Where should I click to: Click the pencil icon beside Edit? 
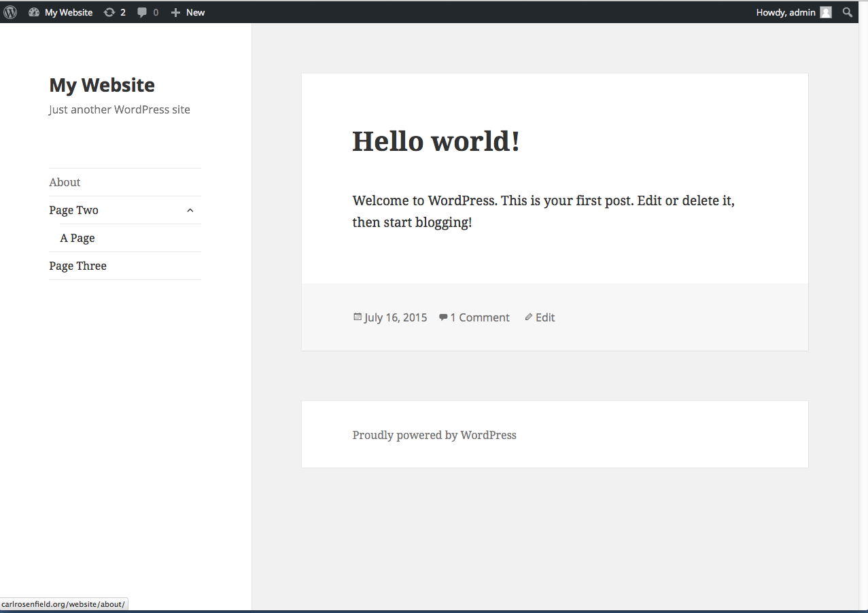point(529,317)
